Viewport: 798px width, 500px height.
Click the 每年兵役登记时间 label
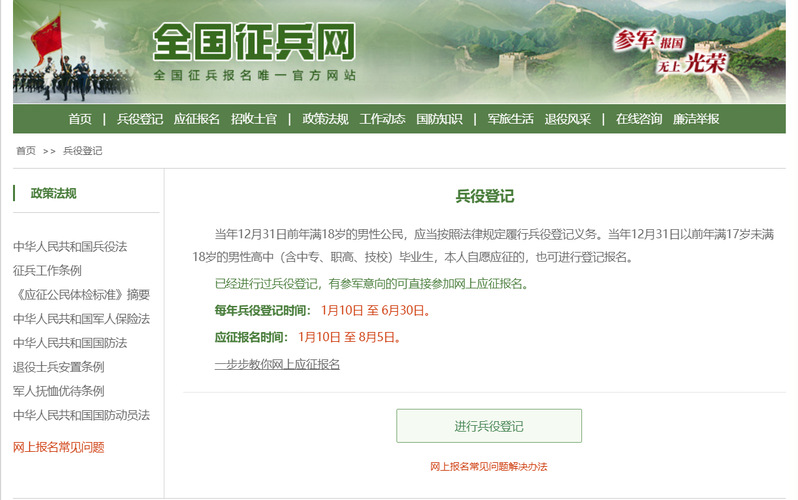click(263, 311)
